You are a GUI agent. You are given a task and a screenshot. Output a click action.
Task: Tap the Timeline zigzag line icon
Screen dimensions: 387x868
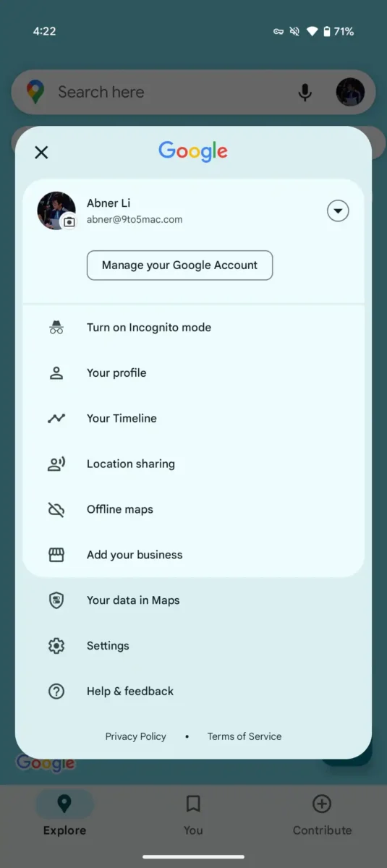coord(56,418)
